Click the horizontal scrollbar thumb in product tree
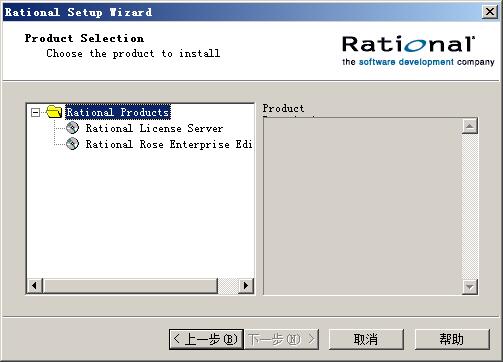Image resolution: width=503 pixels, height=362 pixels. point(130,286)
